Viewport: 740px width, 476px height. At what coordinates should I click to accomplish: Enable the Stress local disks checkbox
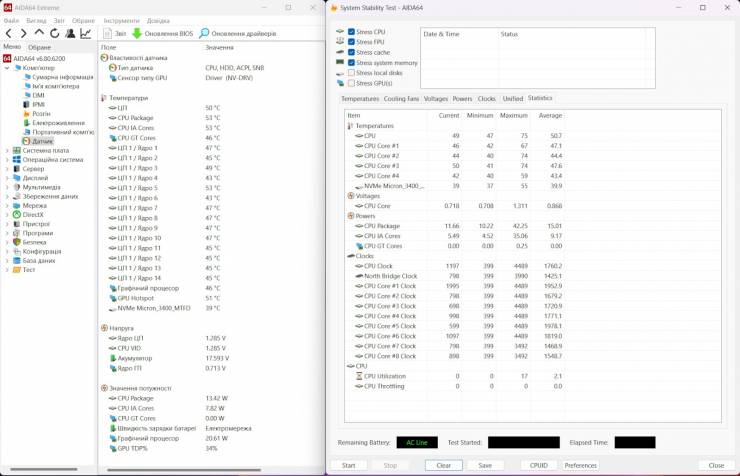(351, 73)
